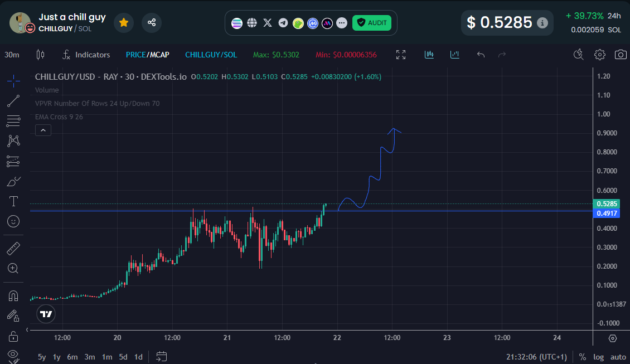The height and width of the screenshot is (364, 630).
Task: Open the Solana explorer icon link
Action: (237, 23)
